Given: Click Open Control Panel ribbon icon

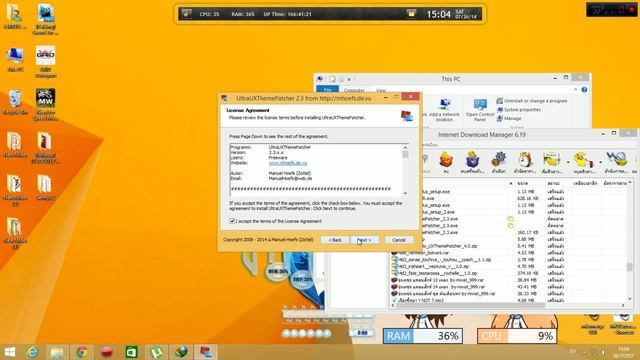Looking at the screenshot, I should (480, 109).
